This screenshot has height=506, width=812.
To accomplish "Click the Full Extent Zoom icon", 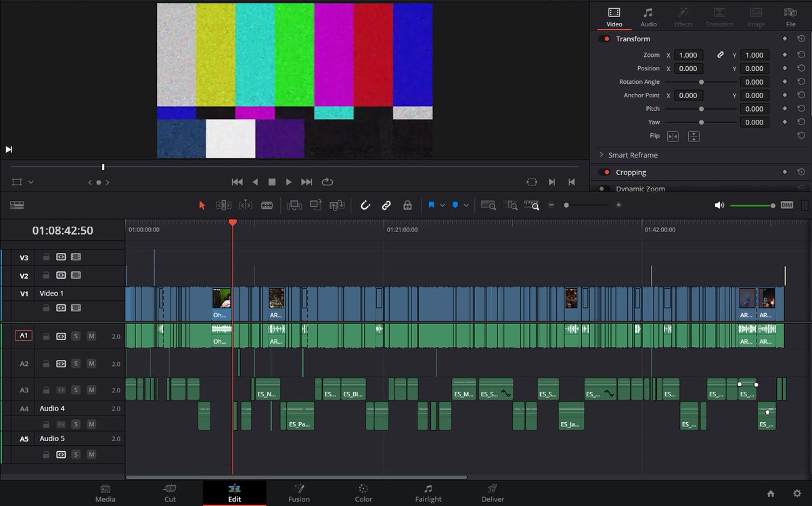I will click(x=489, y=205).
